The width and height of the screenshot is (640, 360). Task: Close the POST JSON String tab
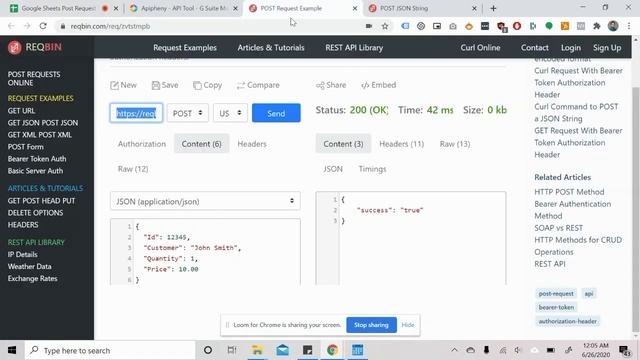click(474, 8)
